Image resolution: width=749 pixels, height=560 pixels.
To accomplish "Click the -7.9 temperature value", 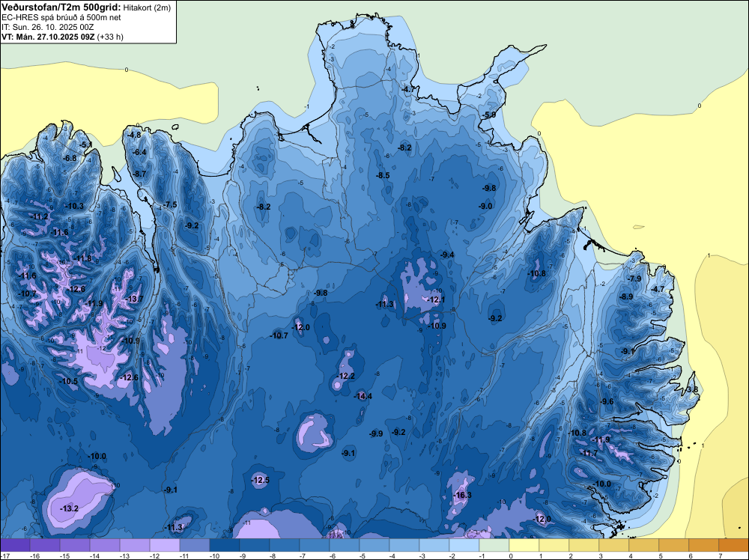I will (634, 279).
